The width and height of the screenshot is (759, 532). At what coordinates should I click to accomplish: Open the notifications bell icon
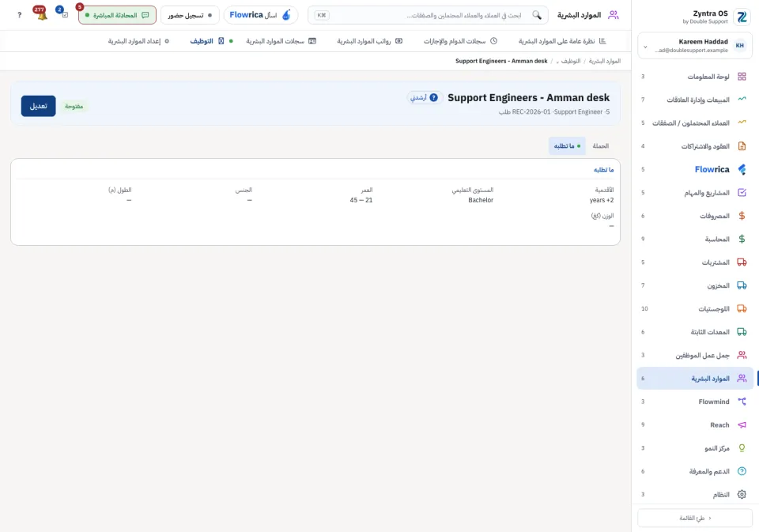point(42,14)
